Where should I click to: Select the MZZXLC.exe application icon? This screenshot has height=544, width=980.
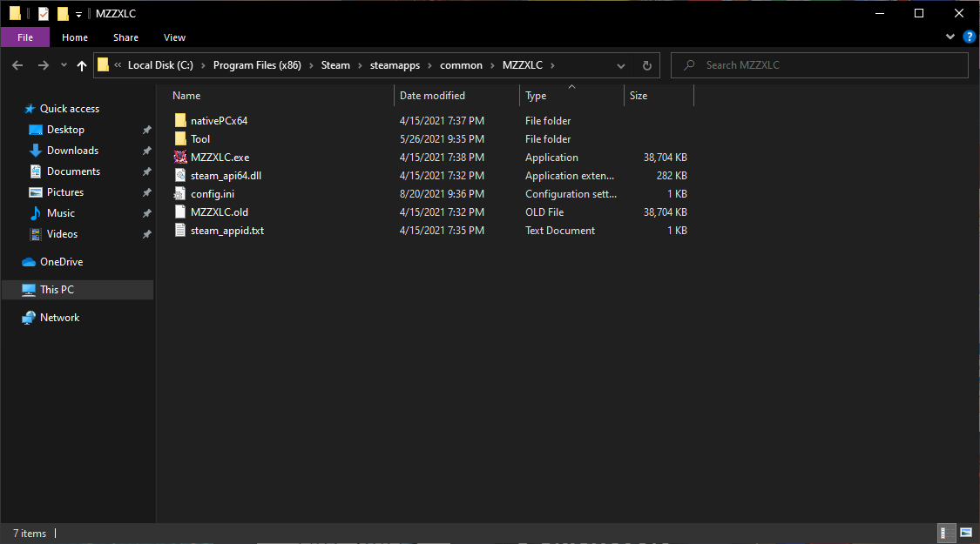click(x=180, y=157)
